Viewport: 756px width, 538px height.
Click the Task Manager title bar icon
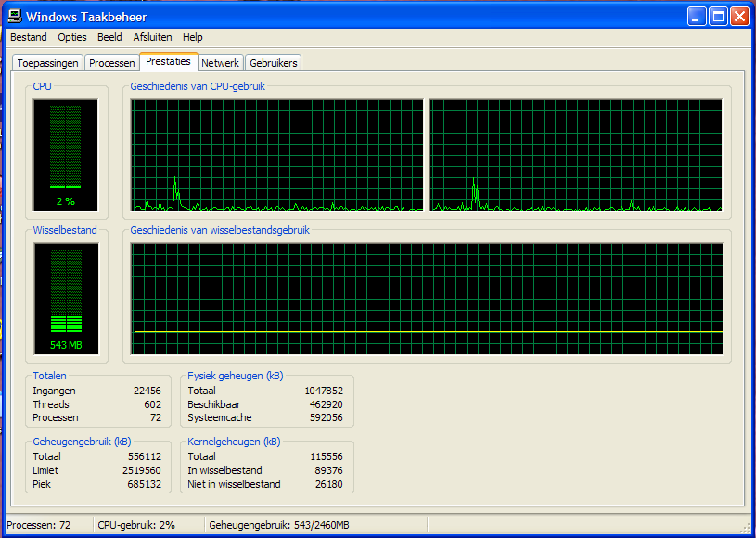[x=15, y=17]
